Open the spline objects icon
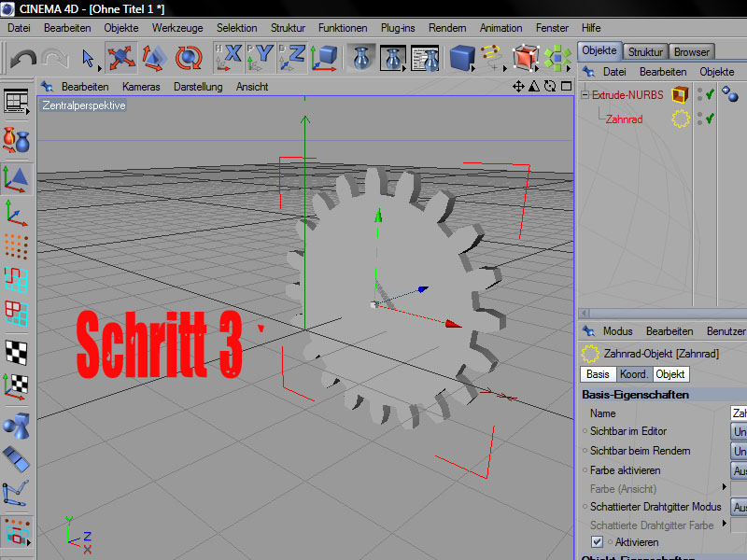This screenshot has height=560, width=747. [x=493, y=58]
